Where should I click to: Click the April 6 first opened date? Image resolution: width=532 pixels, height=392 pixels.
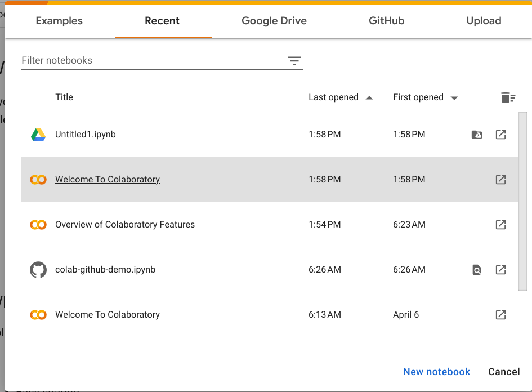click(406, 315)
